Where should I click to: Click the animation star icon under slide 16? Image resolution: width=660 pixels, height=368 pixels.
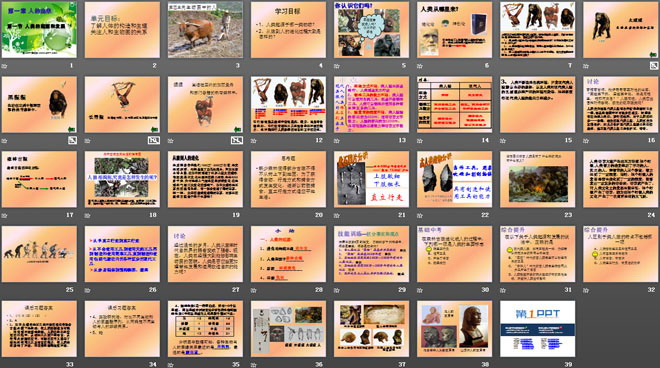[x=586, y=141]
